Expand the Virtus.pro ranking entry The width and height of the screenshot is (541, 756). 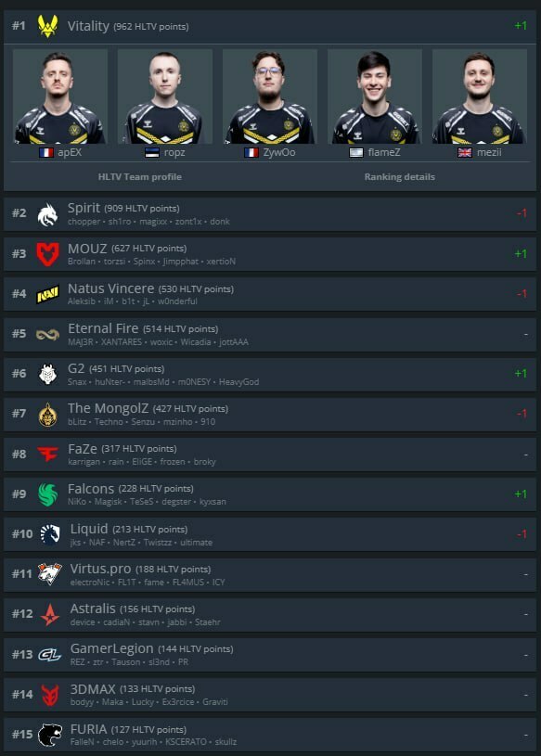pyautogui.click(x=270, y=575)
